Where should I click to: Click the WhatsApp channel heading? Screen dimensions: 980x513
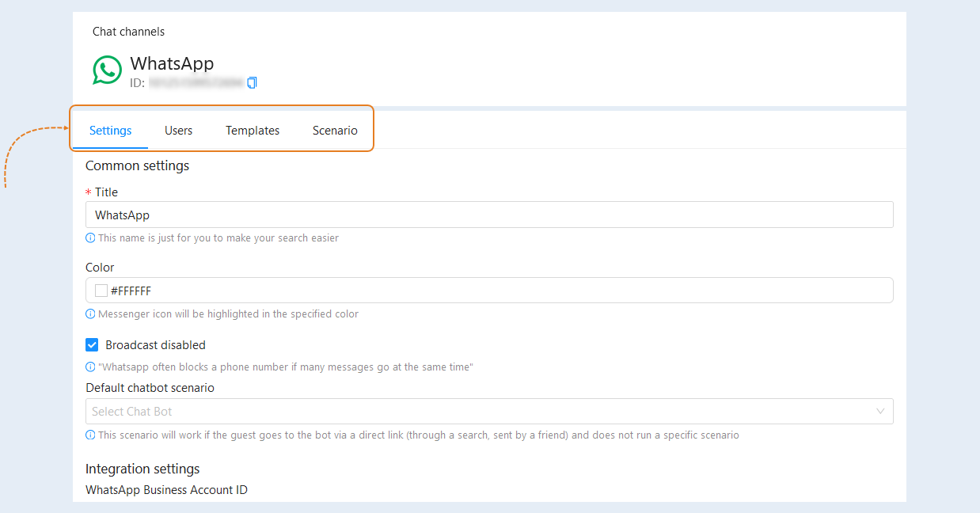pyautogui.click(x=172, y=63)
